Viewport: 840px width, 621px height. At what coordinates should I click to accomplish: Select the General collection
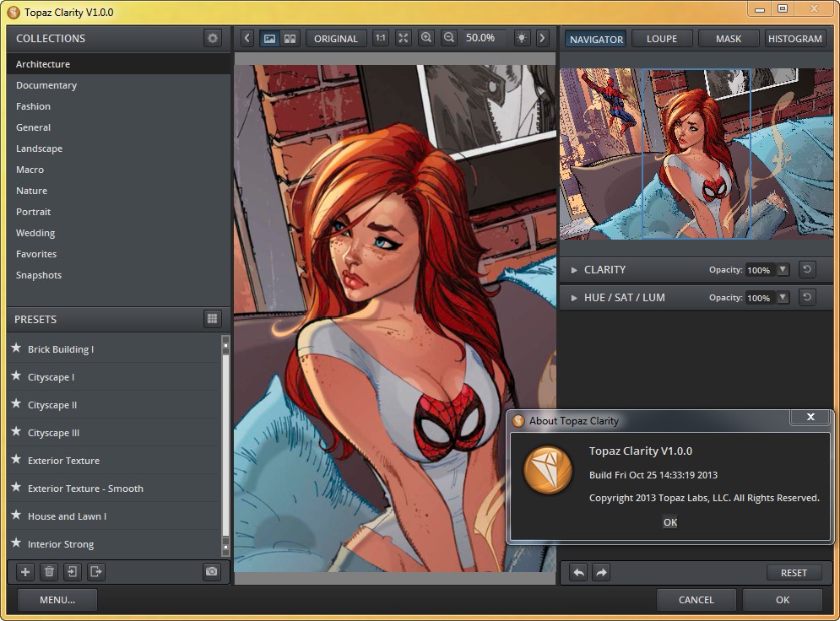(x=118, y=127)
